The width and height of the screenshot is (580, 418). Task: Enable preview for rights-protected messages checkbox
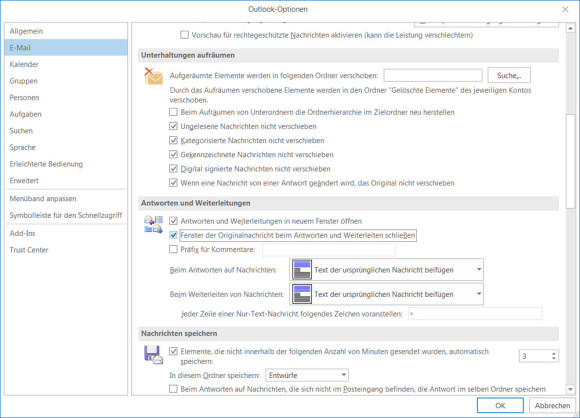tap(184, 35)
